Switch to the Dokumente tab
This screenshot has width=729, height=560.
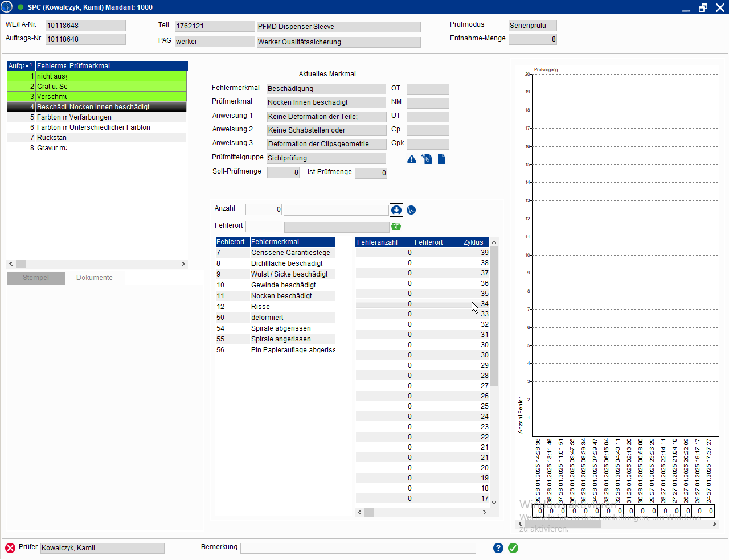click(95, 278)
